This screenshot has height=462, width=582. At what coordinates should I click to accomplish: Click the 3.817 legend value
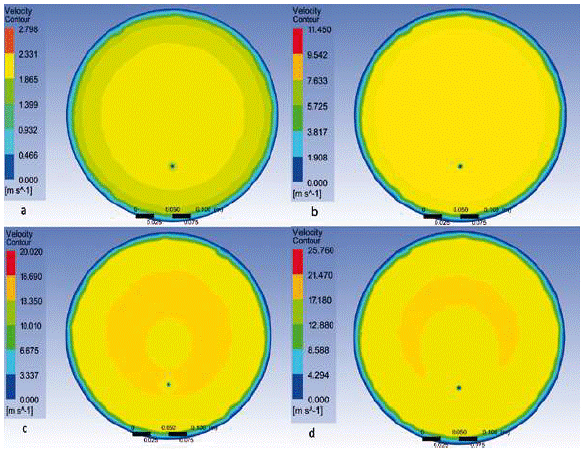coord(318,132)
